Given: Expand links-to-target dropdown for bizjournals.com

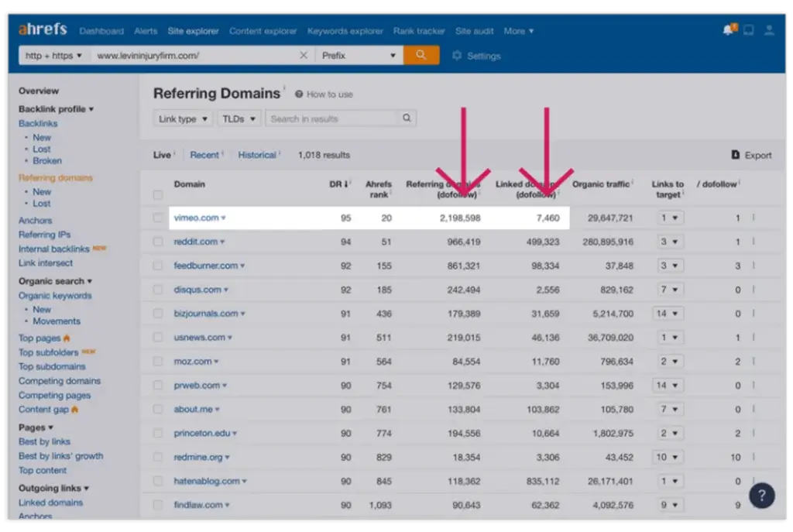Looking at the screenshot, I should pyautogui.click(x=668, y=314).
